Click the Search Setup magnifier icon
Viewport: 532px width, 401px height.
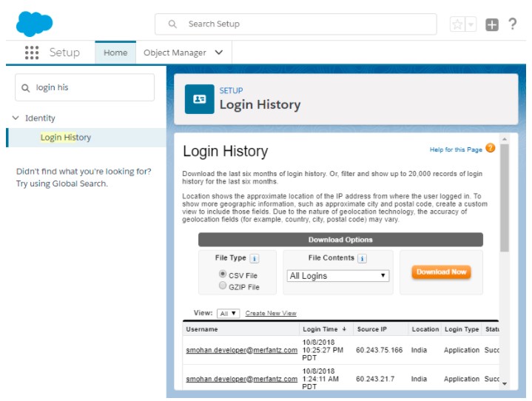coord(172,24)
